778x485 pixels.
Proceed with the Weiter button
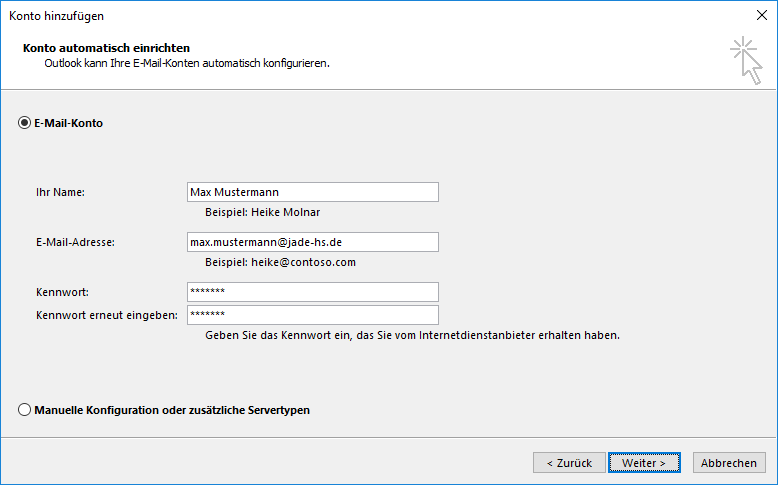coord(644,463)
